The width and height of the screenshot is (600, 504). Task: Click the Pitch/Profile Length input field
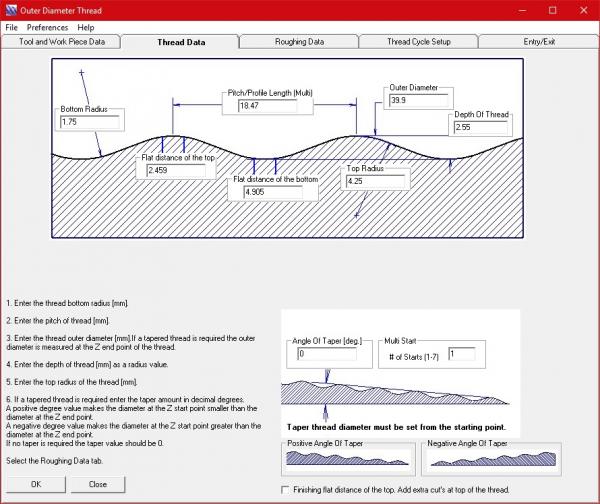[274, 105]
